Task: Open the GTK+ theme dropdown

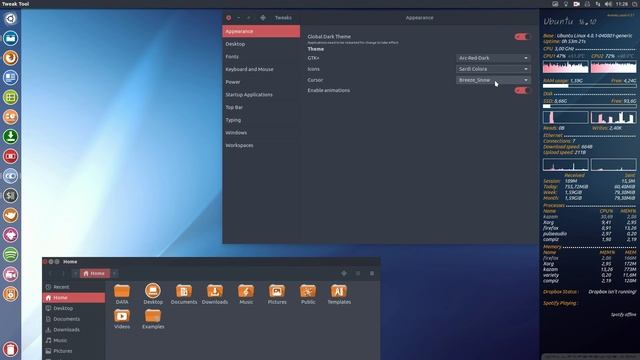Action: point(493,58)
